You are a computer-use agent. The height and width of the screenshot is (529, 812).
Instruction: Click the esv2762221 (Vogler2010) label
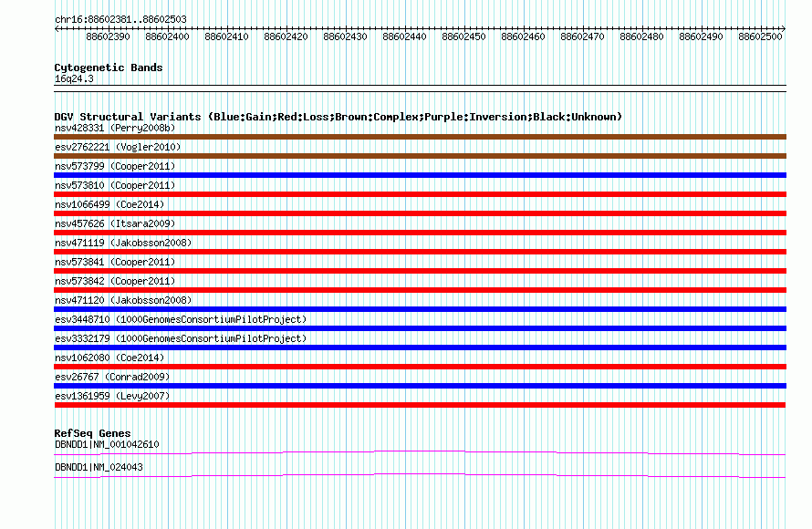click(118, 147)
